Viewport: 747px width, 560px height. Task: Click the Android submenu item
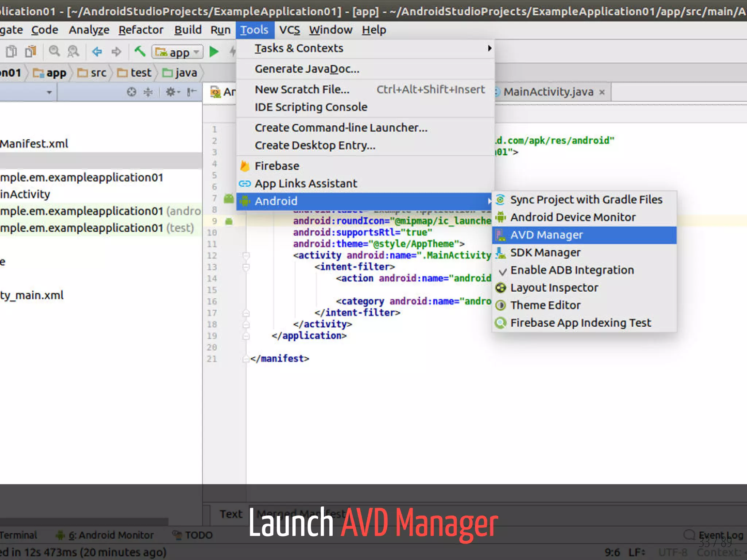(365, 201)
